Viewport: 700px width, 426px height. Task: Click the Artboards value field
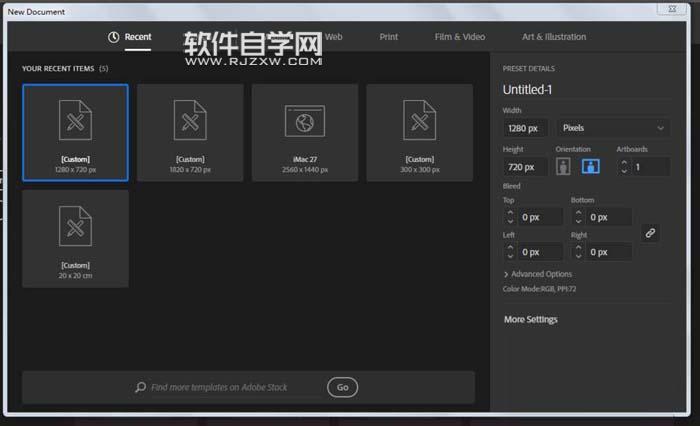651,167
